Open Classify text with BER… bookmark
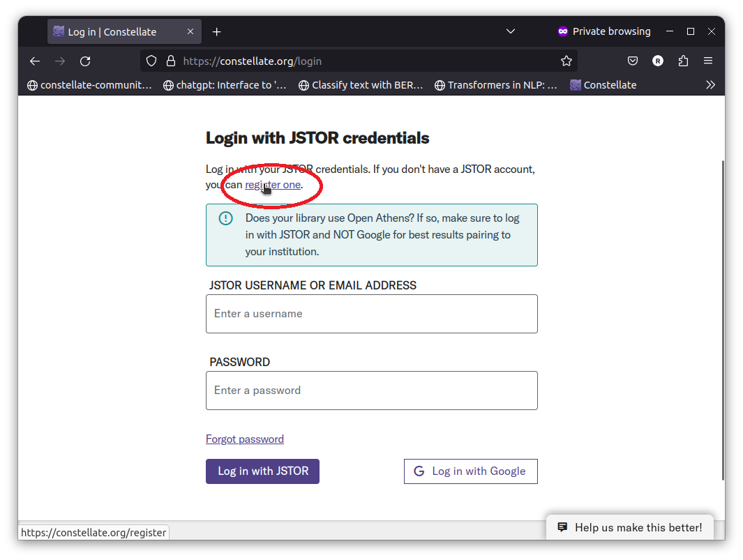Image resolution: width=743 pixels, height=560 pixels. click(x=361, y=85)
